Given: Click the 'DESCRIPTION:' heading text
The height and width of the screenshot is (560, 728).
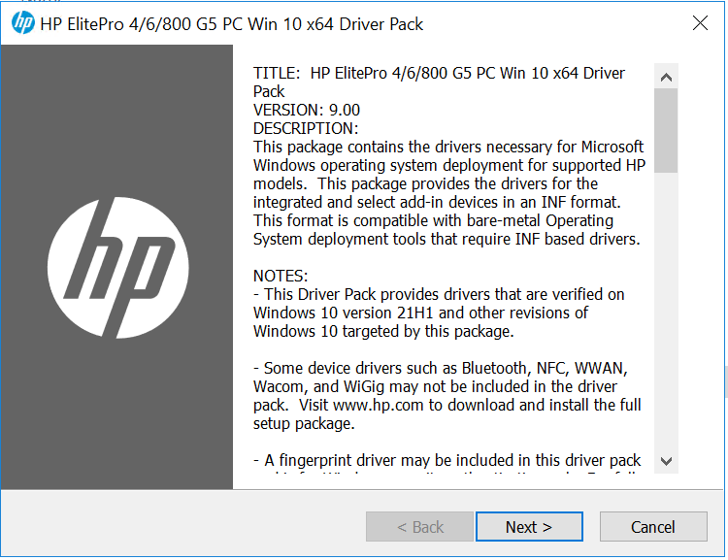Looking at the screenshot, I should (306, 128).
